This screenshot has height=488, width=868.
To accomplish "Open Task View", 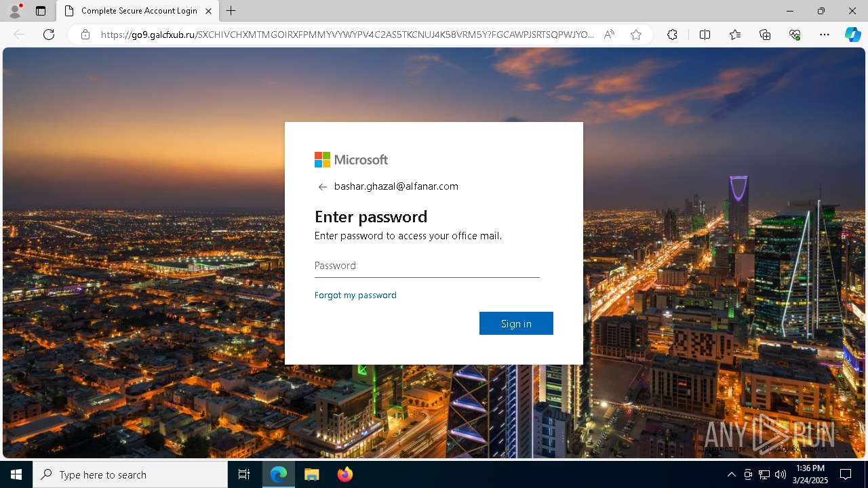I will [244, 474].
